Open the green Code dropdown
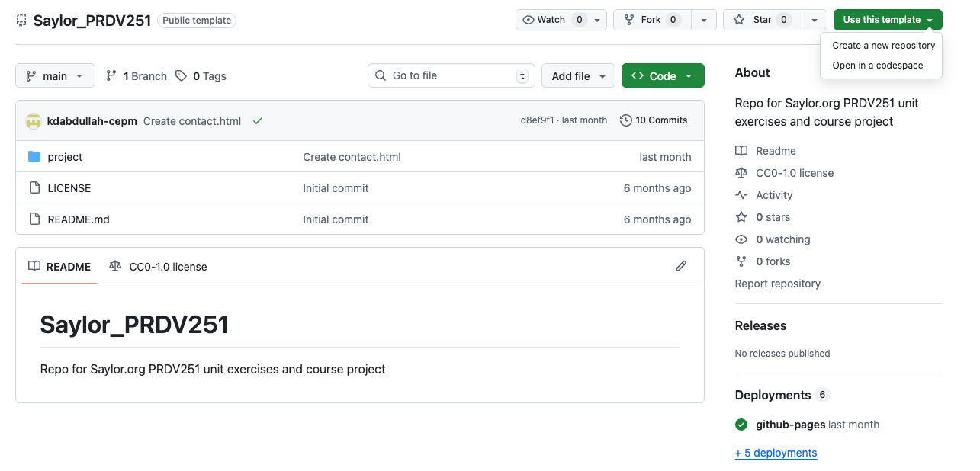Image resolution: width=980 pixels, height=471 pixels. click(663, 76)
